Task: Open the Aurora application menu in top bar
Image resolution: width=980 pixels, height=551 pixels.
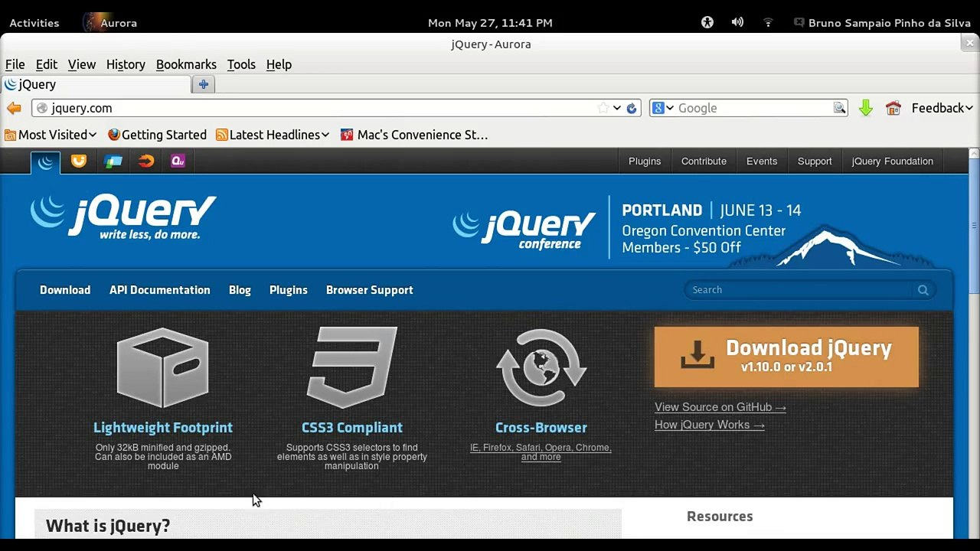Action: pos(110,23)
